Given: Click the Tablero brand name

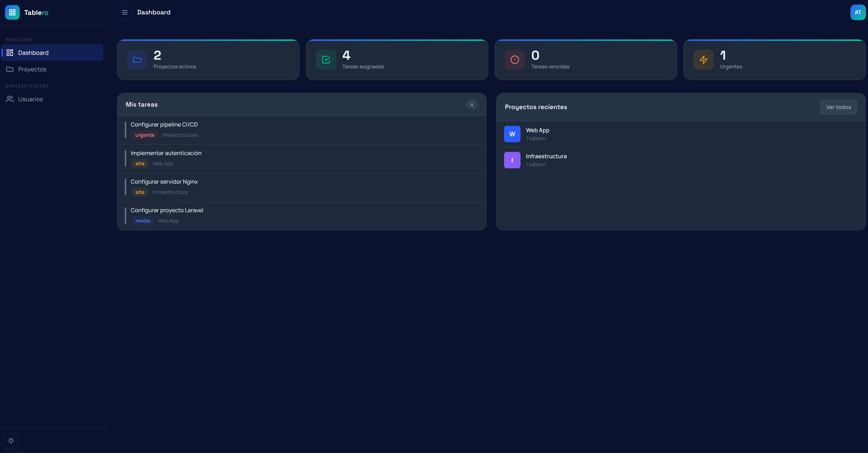Looking at the screenshot, I should coord(36,13).
